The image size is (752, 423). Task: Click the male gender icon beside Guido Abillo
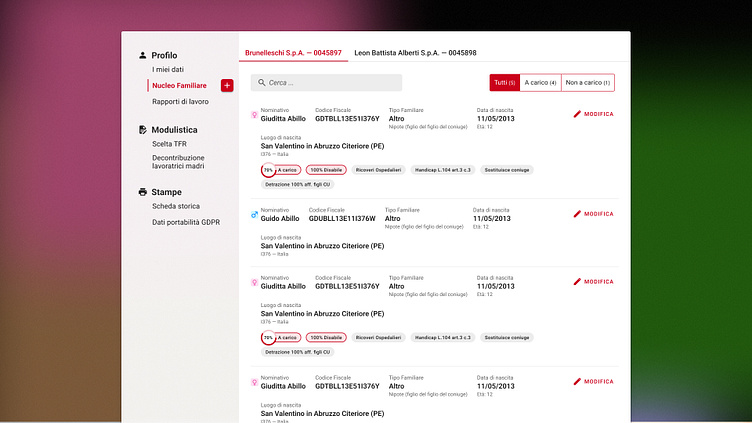point(254,214)
